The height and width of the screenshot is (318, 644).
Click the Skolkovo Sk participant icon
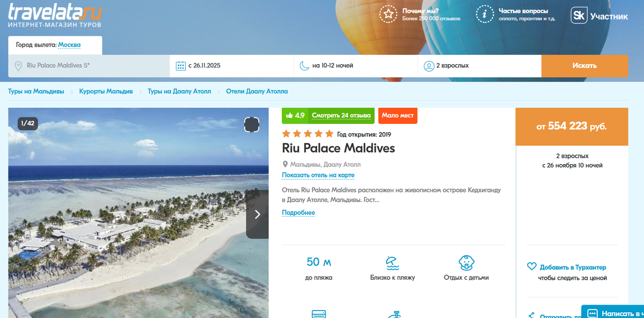click(x=579, y=15)
